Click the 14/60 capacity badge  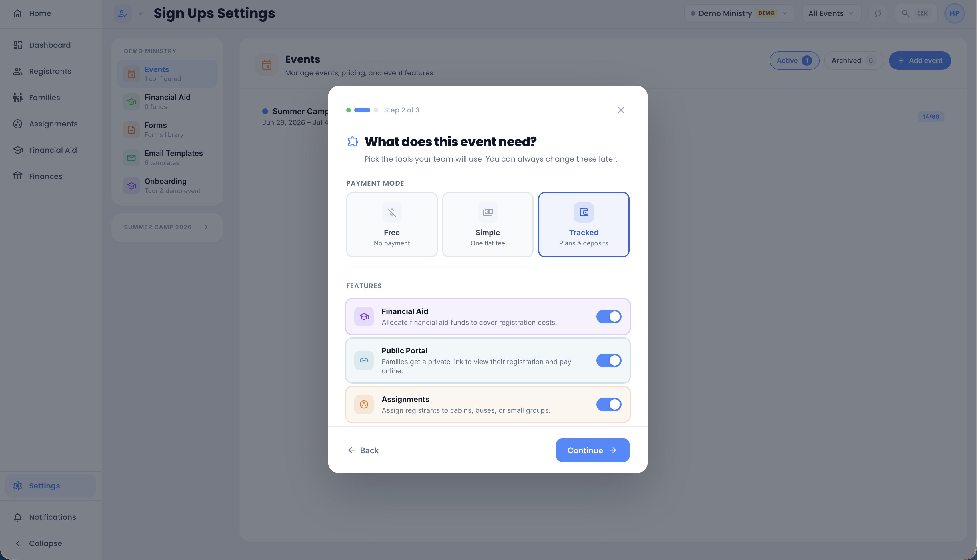pyautogui.click(x=931, y=116)
